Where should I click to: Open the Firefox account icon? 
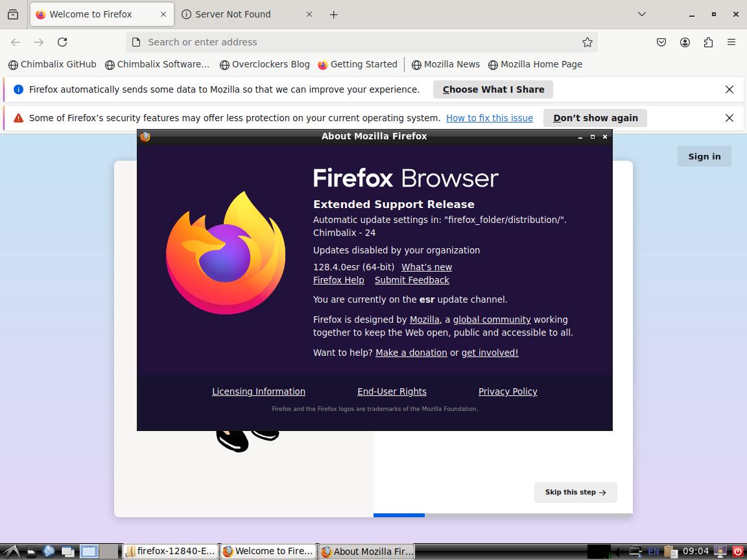click(x=685, y=42)
